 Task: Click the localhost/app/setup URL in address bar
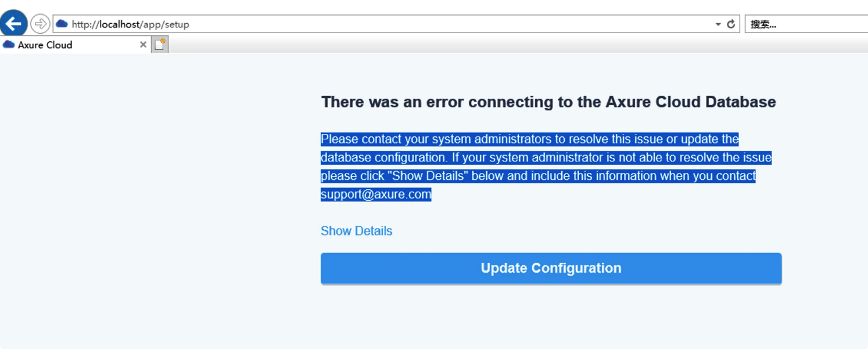(x=131, y=24)
